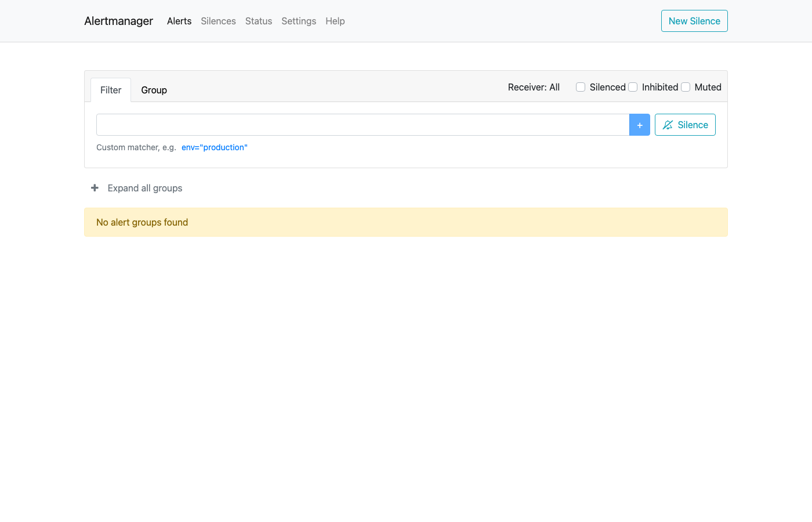Click the plus icon beside Expand all groups
812x522 pixels.
[95, 187]
